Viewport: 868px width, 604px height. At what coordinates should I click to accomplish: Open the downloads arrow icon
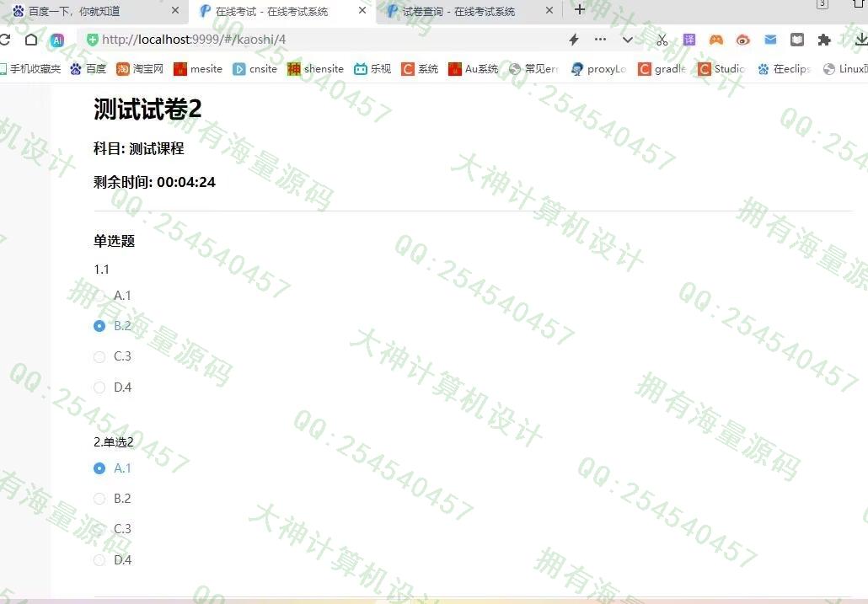point(860,40)
